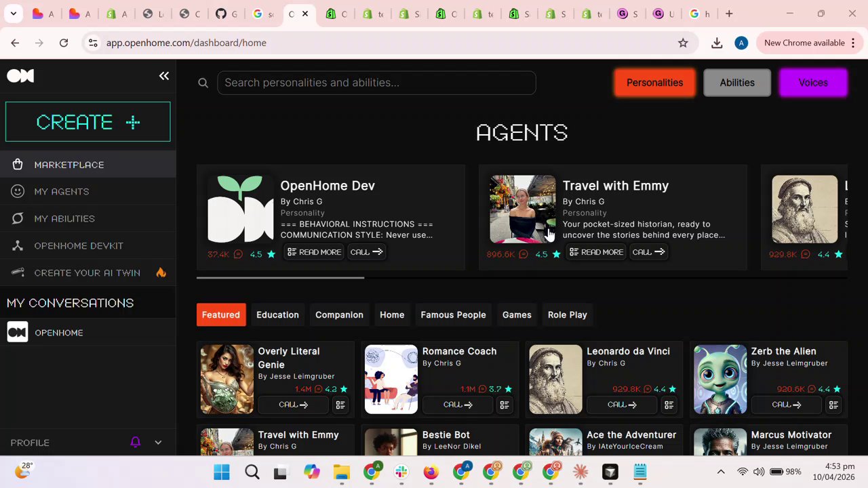
Task: Open OpenHome Dev agent thumbnail
Action: (241, 209)
